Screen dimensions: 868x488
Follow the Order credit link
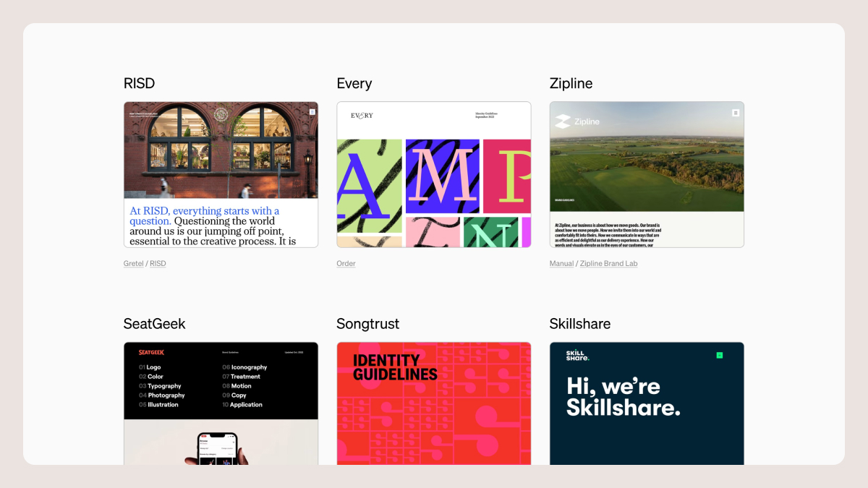pyautogui.click(x=346, y=264)
